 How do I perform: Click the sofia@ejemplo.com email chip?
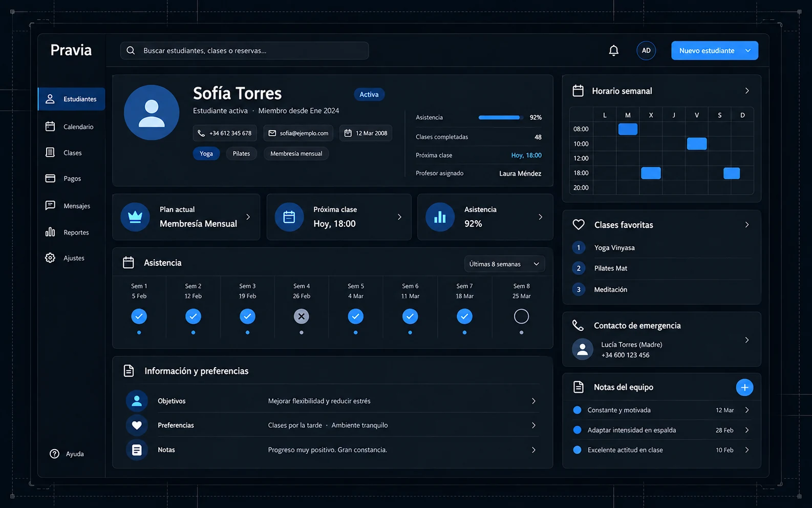coord(298,133)
